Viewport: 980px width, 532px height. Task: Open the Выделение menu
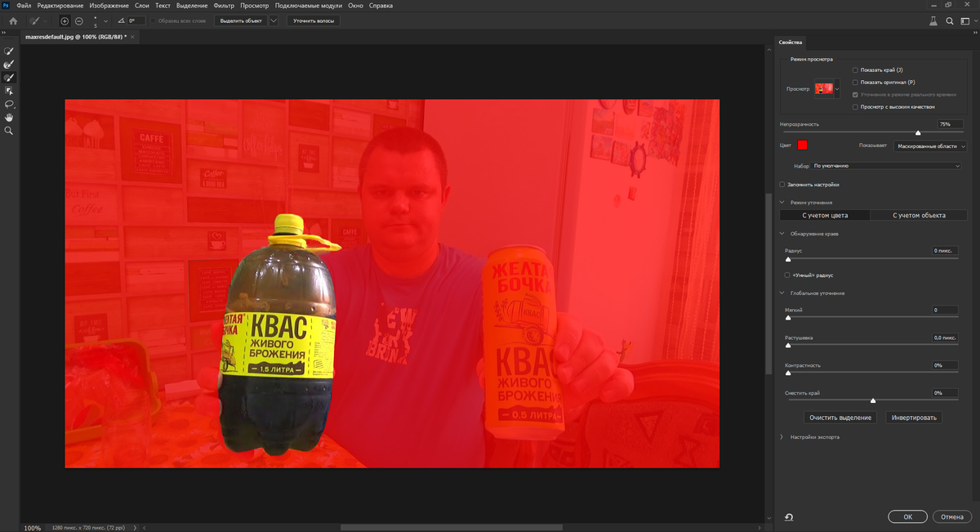point(192,6)
